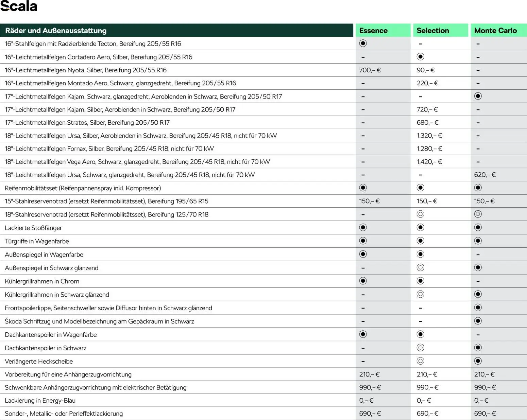Viewport: 527px width, 420px height.
Task: Click Essence price for Lackierung in Energy-Blau
Action: 366,401
